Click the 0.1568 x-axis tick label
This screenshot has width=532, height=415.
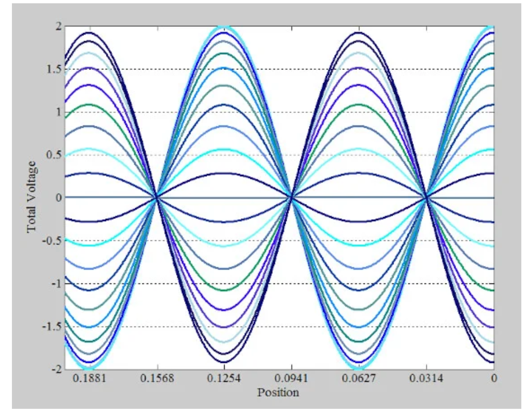(157, 378)
